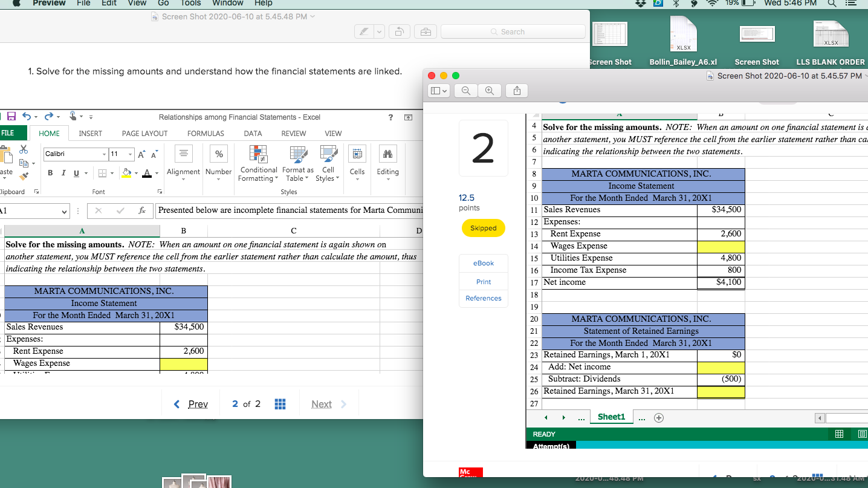
Task: Open sidebar view menu in front Preview window
Action: pos(439,91)
